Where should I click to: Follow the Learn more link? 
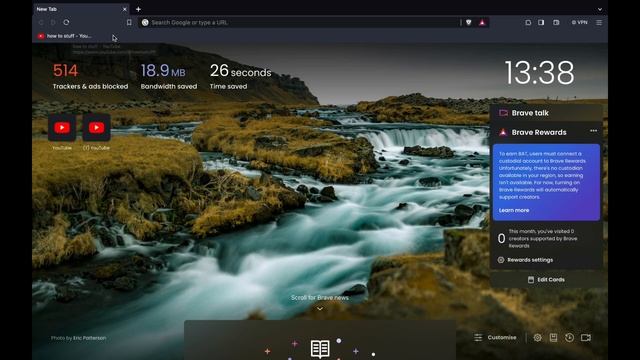click(x=514, y=210)
